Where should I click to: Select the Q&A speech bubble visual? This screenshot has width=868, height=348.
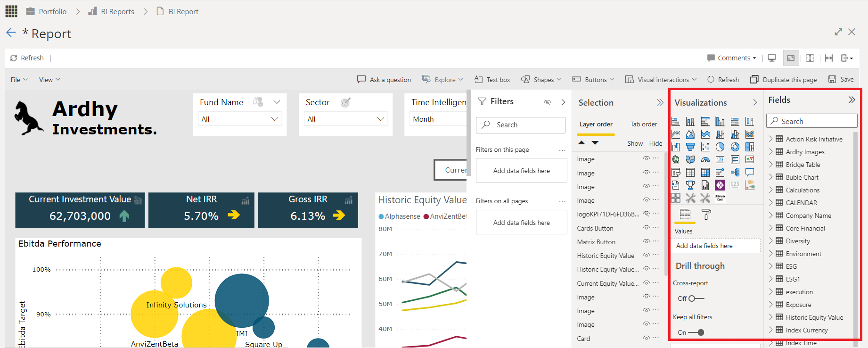750,173
